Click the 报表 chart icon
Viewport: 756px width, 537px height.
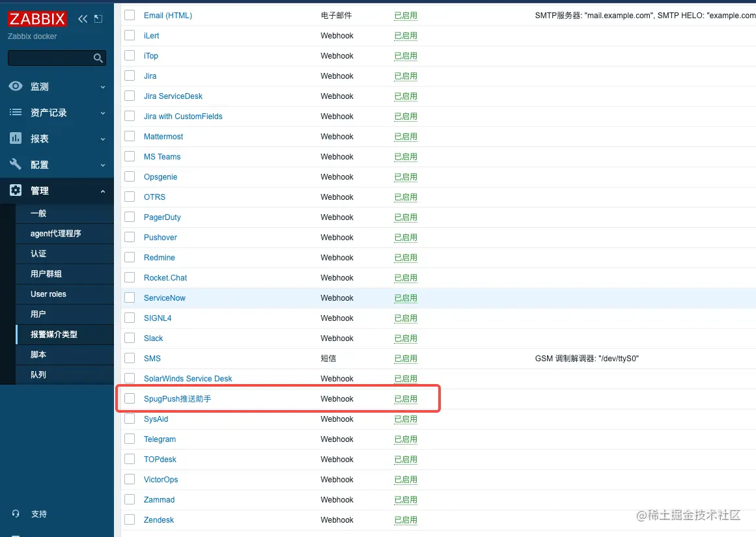click(x=16, y=139)
